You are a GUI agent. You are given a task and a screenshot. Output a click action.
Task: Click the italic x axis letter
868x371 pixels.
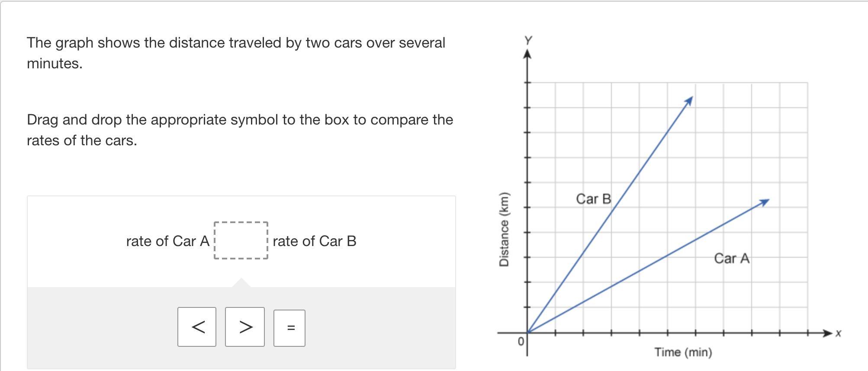[838, 333]
